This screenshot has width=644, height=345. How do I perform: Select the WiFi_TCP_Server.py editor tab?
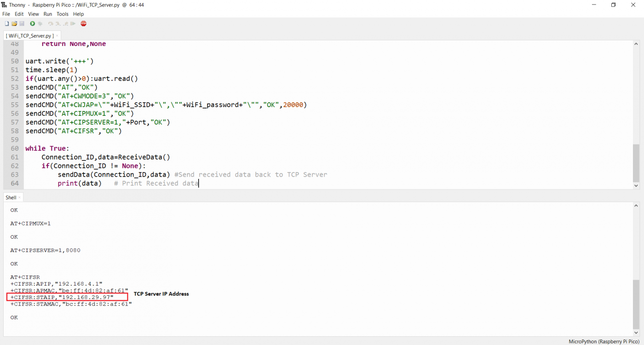tap(31, 35)
